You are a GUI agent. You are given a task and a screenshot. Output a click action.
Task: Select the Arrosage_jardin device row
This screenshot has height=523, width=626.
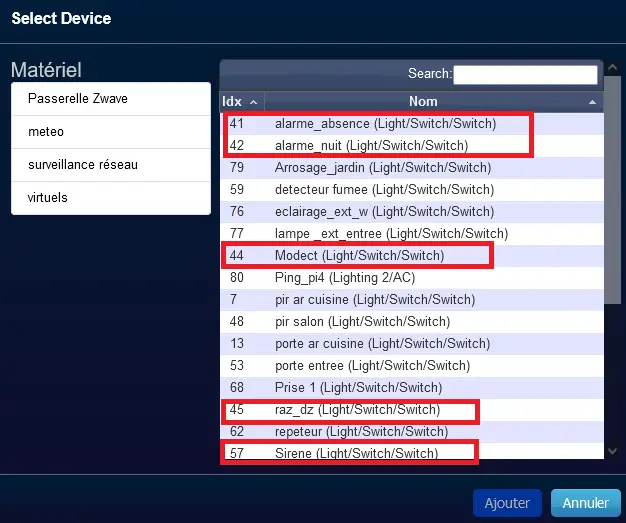point(412,168)
